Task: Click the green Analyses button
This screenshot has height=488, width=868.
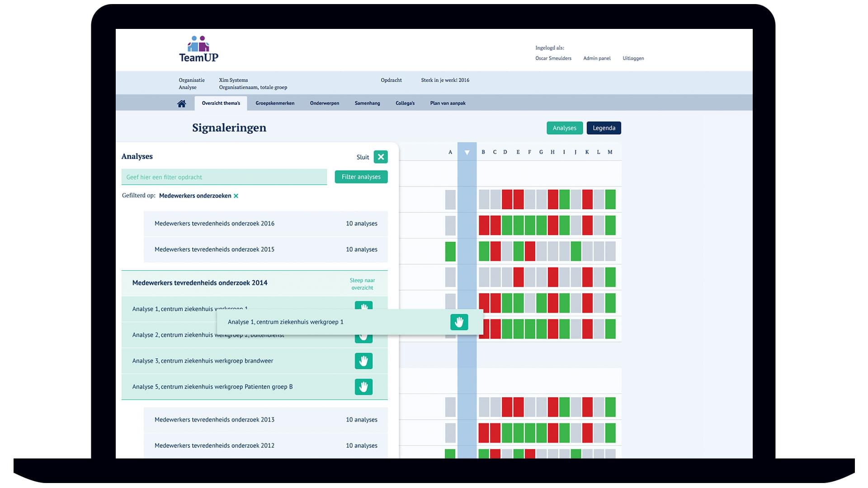Action: click(x=565, y=128)
